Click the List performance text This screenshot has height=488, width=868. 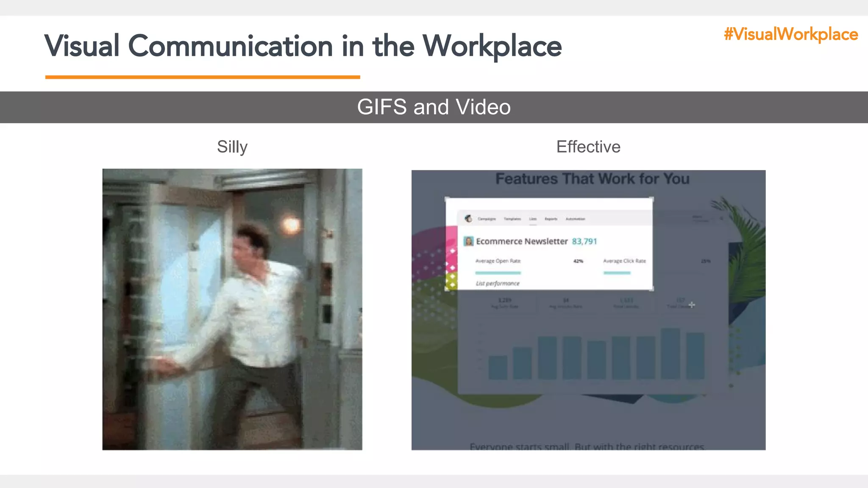point(498,283)
